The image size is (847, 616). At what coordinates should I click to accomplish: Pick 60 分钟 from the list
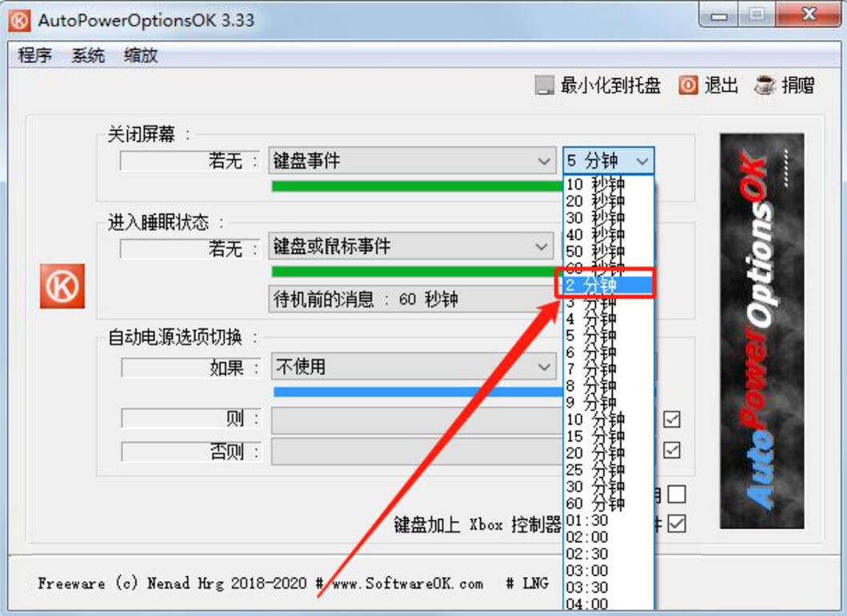(608, 503)
